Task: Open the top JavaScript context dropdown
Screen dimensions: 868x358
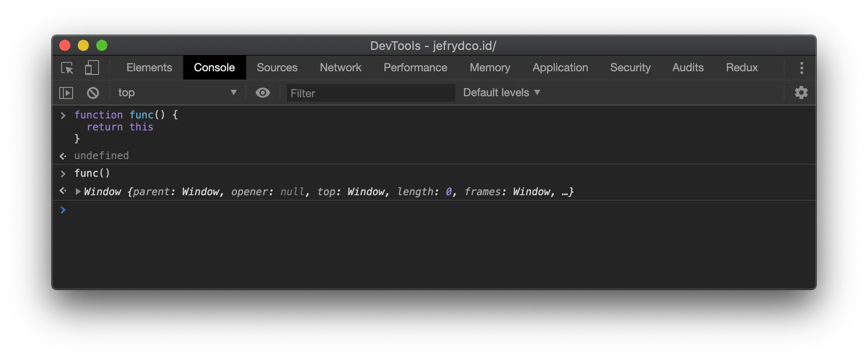Action: tap(177, 93)
